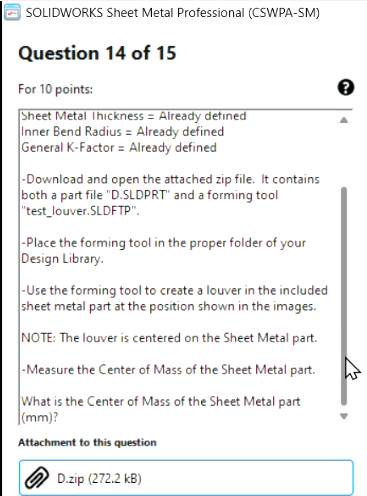The image size is (367, 496).
Task: Click the question text scrollbar thumb
Action: pyautogui.click(x=344, y=296)
